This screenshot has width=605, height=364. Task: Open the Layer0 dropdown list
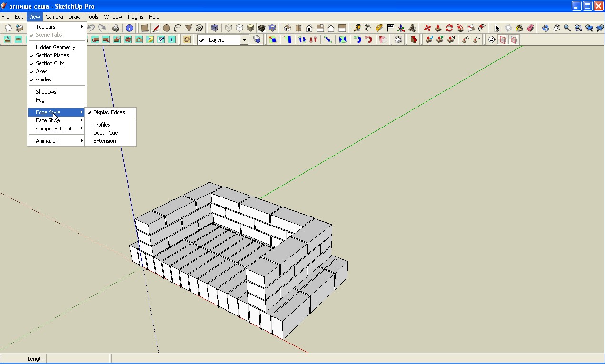(x=244, y=40)
